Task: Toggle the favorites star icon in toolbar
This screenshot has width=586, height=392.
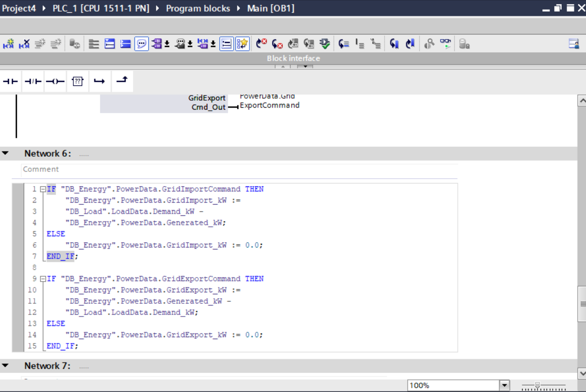Action: (x=242, y=44)
